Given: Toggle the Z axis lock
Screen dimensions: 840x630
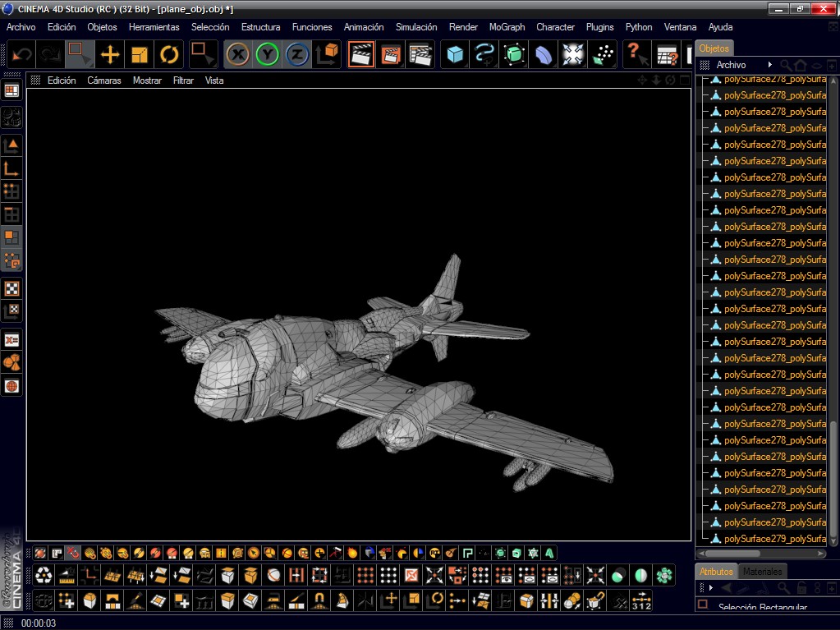Looking at the screenshot, I should click(x=296, y=55).
